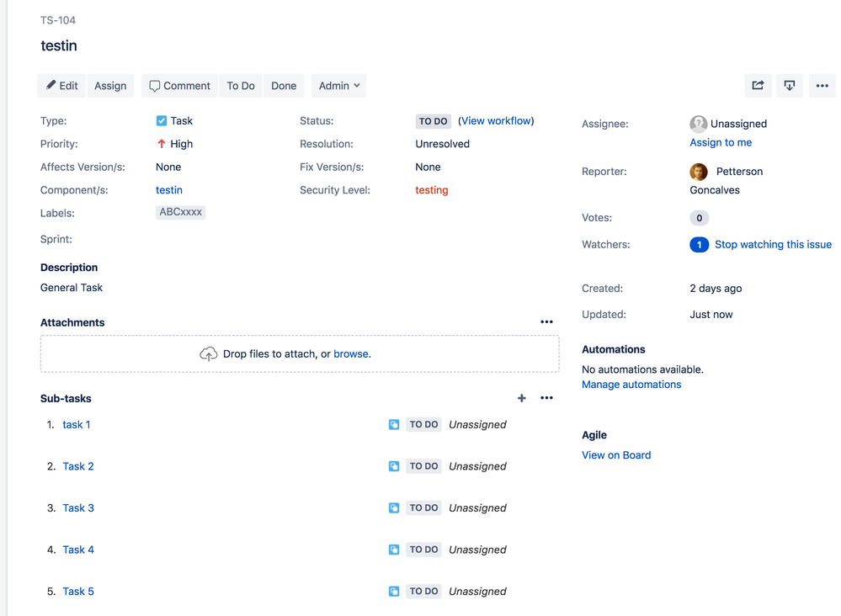
Task: Click the export icon near top right
Action: (790, 85)
